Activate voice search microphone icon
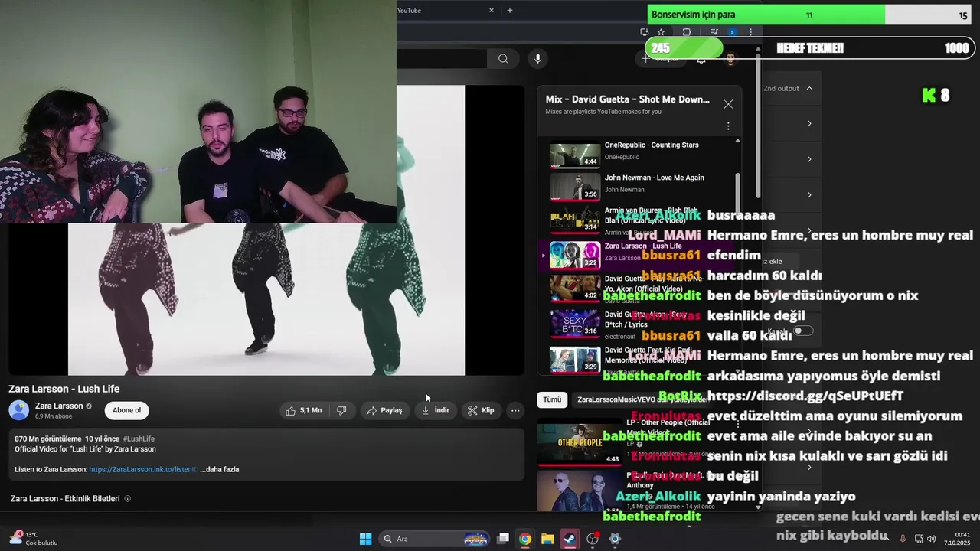The height and width of the screenshot is (551, 980). [537, 59]
